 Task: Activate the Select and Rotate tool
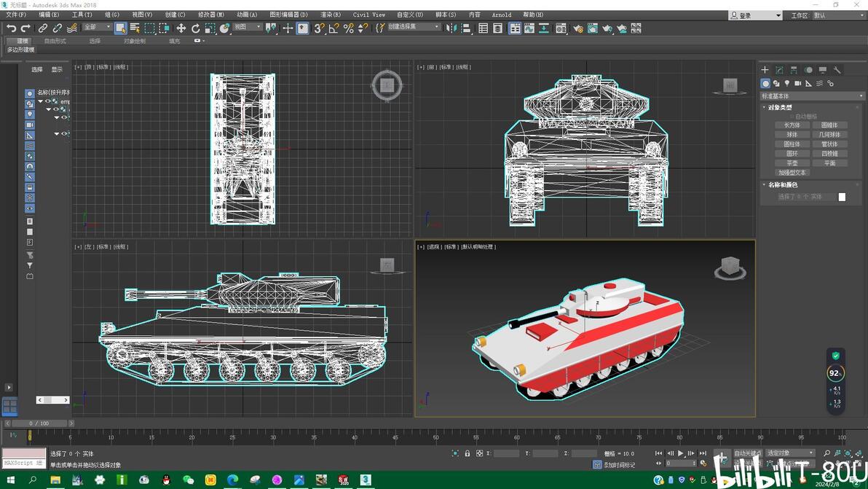coord(195,28)
